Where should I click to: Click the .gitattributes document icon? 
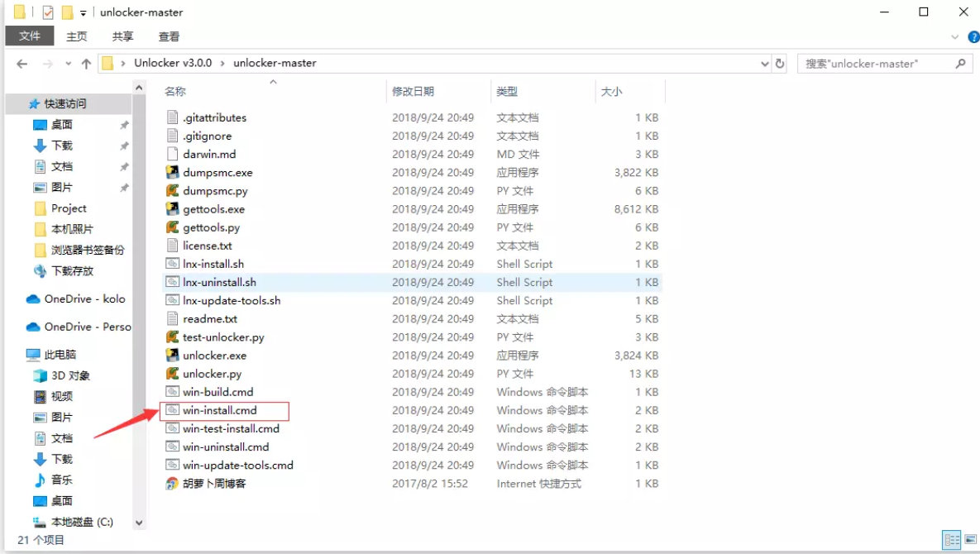173,117
